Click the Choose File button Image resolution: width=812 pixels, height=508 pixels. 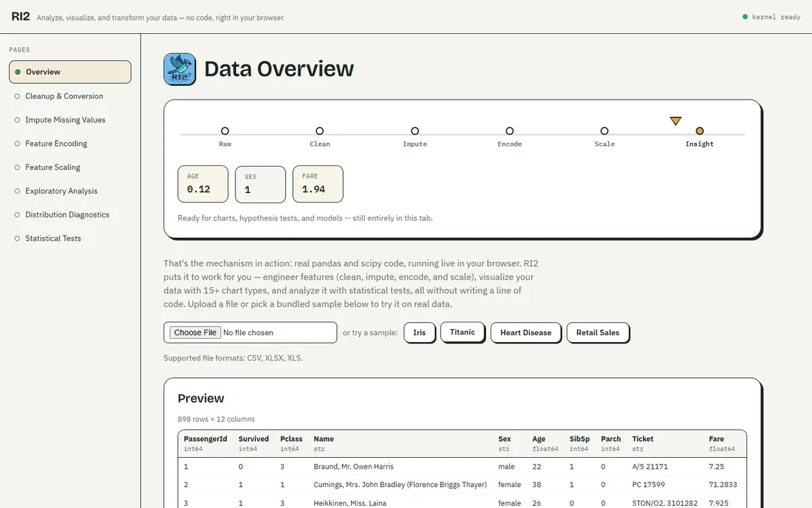[195, 333]
